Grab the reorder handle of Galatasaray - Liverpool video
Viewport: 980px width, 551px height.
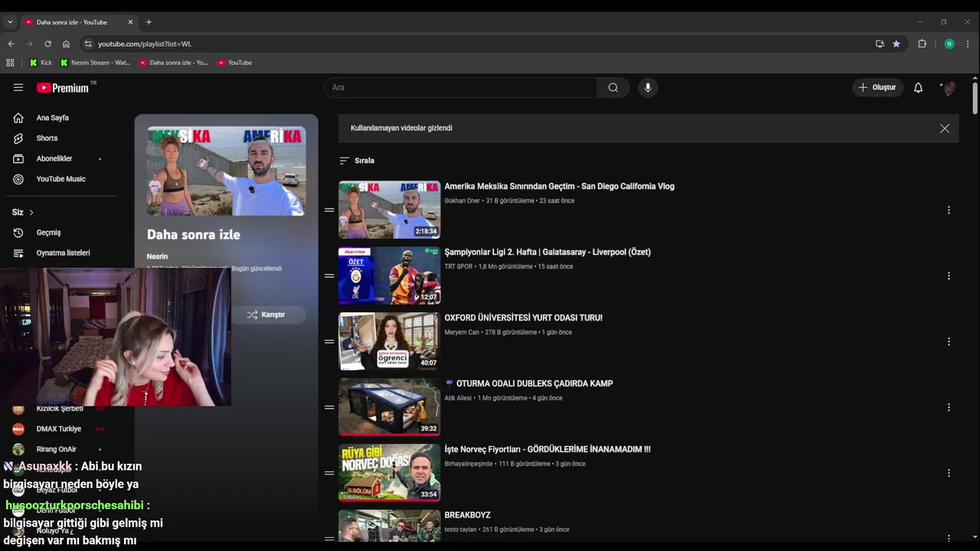329,275
